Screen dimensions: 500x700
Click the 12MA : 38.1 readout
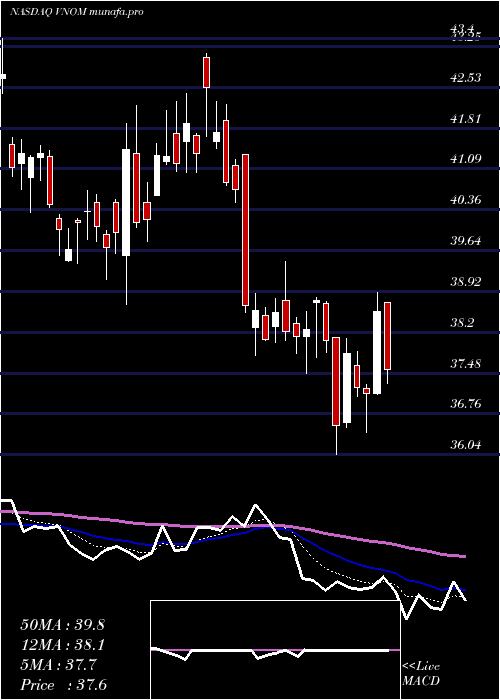click(x=63, y=645)
